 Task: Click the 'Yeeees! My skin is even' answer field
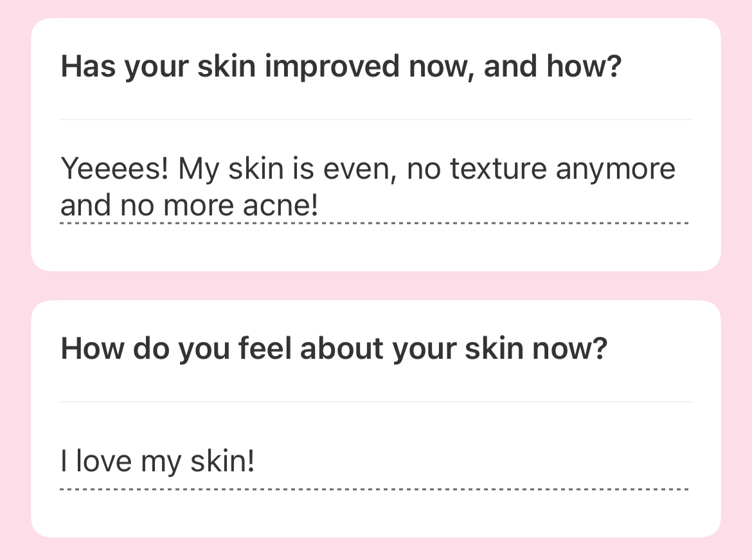[368, 187]
